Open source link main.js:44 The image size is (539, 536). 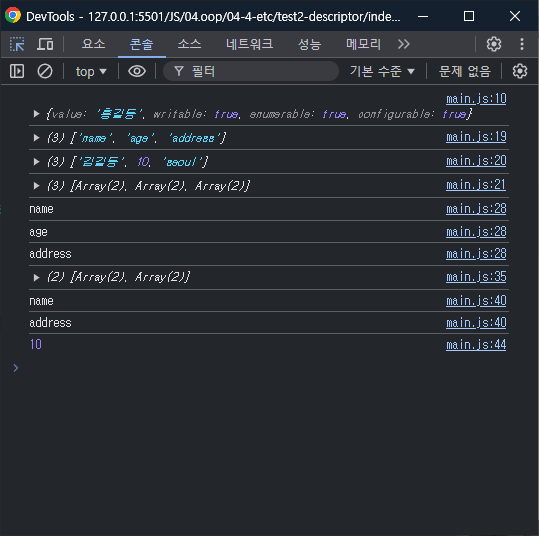[476, 345]
